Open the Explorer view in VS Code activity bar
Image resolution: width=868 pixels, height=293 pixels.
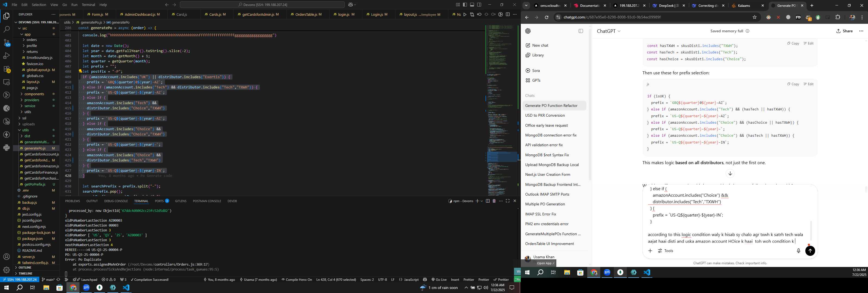7,16
